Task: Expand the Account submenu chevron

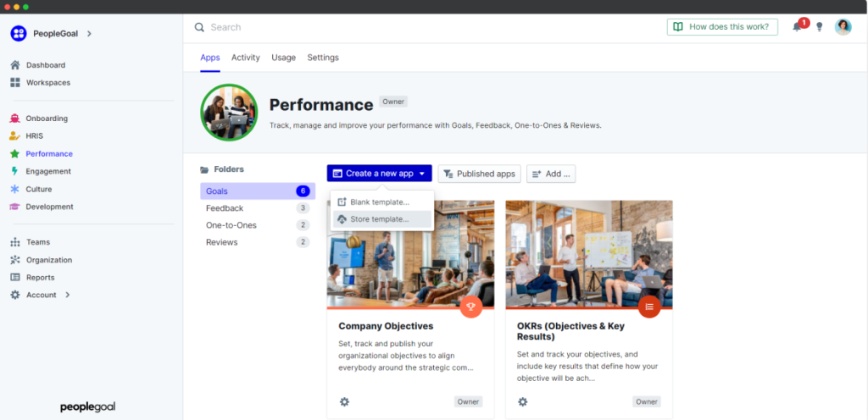Action: tap(68, 296)
